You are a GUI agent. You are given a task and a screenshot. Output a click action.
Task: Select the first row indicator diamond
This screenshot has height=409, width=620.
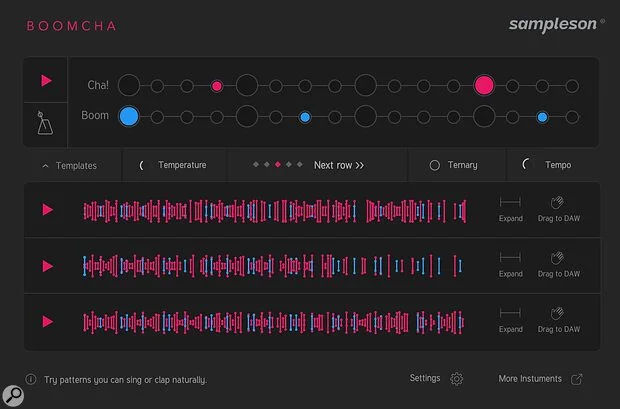[x=256, y=164]
